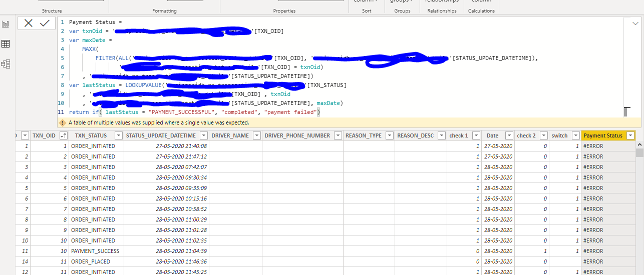Screen dimensions: 644x275
Task: Open the Date column filter dropdown
Action: 509,135
